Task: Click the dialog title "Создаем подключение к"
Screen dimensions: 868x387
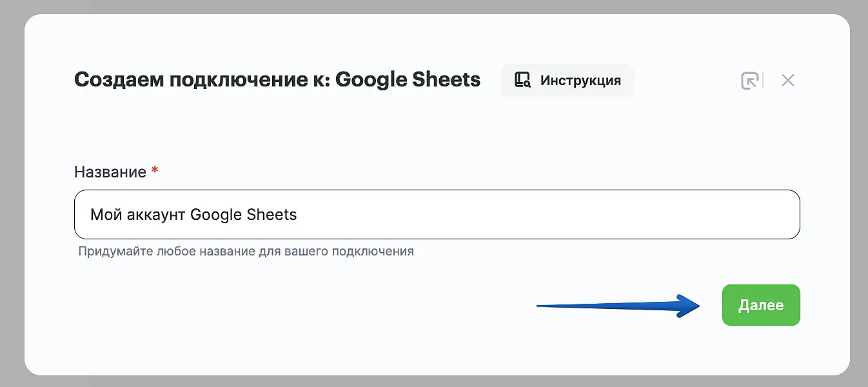Action: [x=200, y=80]
